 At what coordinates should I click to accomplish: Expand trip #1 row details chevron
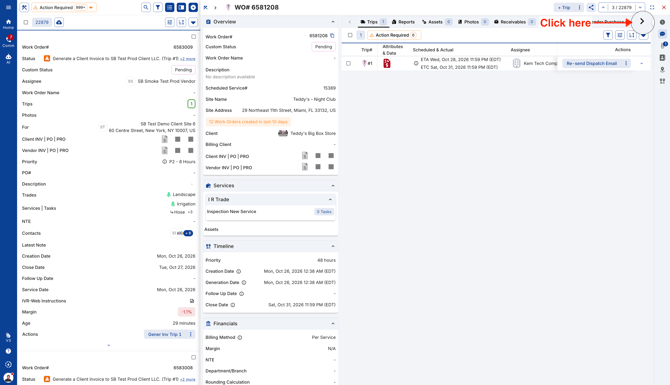click(x=641, y=63)
